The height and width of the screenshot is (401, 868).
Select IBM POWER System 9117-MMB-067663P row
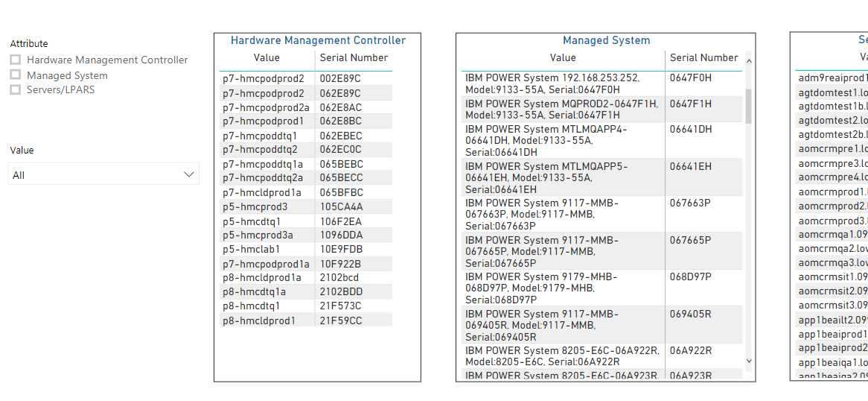point(602,214)
